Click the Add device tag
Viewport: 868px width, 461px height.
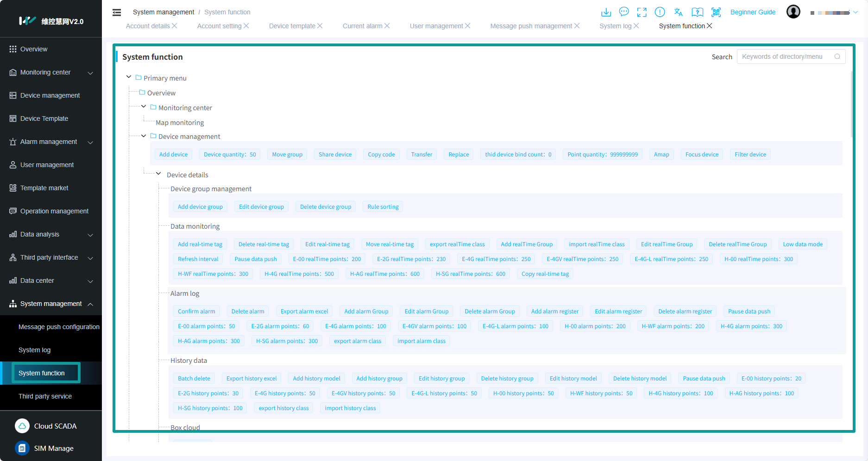click(x=173, y=155)
